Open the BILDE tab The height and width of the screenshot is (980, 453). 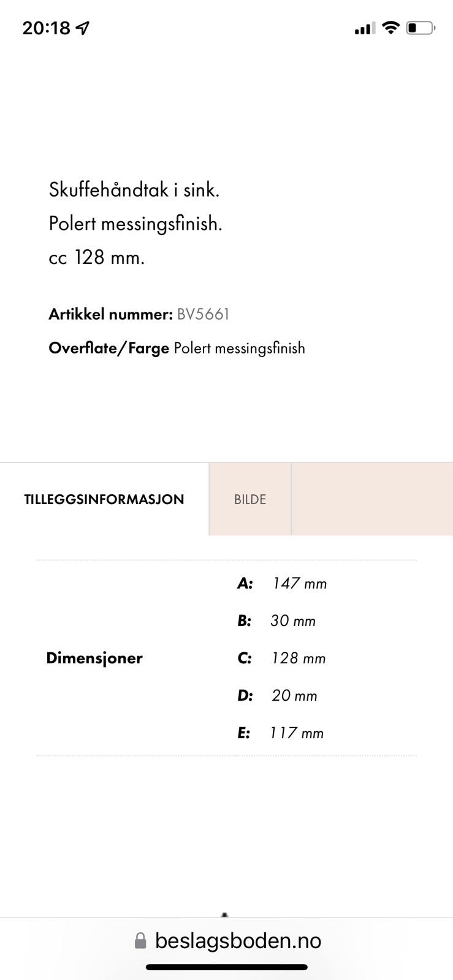[250, 499]
